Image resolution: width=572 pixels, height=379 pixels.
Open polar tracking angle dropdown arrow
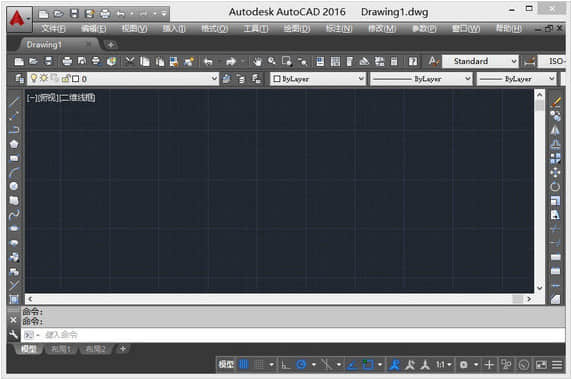(x=314, y=364)
